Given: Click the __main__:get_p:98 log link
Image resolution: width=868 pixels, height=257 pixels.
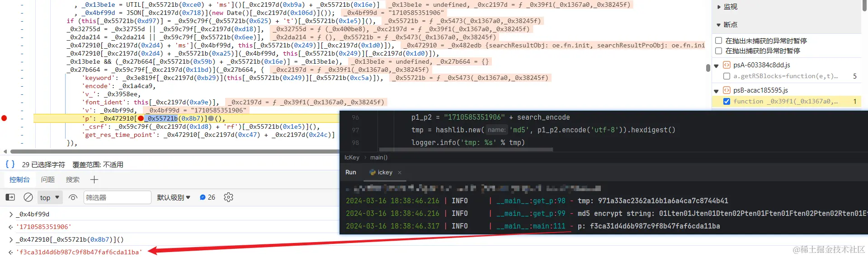Looking at the screenshot, I should click(x=531, y=201).
